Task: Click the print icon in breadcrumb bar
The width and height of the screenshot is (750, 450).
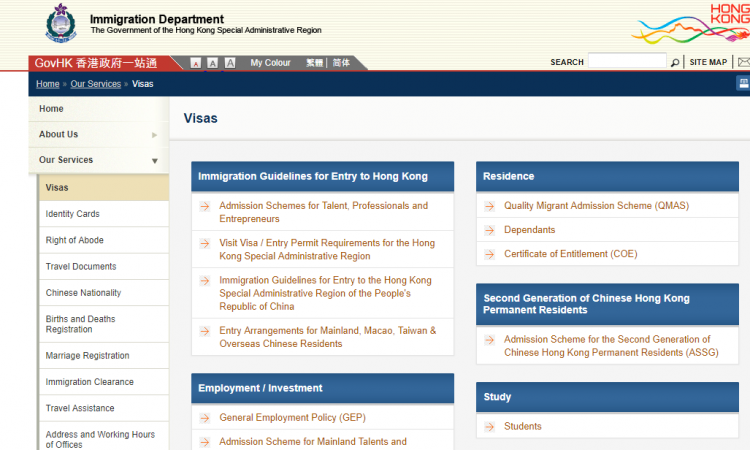Action: [743, 84]
